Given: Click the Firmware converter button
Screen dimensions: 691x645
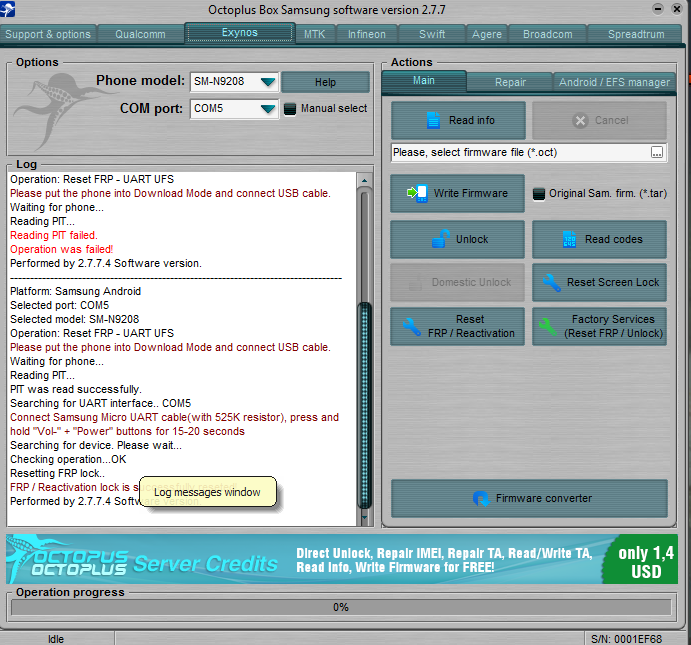Looking at the screenshot, I should pyautogui.click(x=529, y=498).
